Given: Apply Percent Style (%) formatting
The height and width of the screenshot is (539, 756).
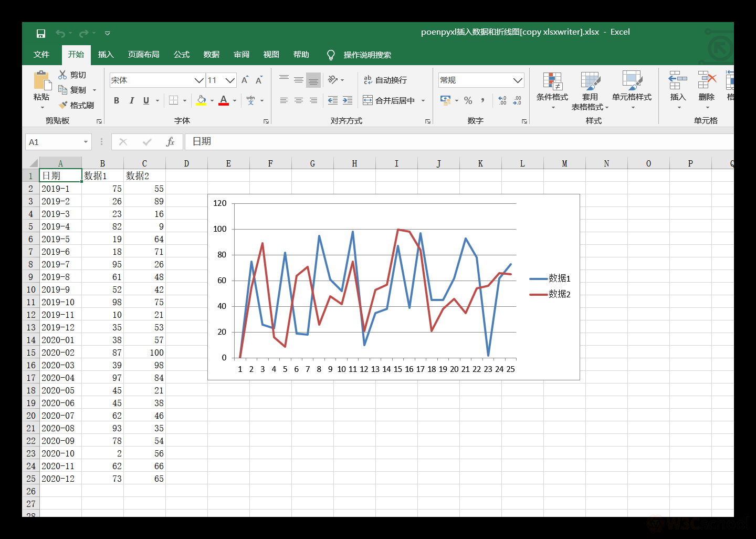Looking at the screenshot, I should (x=468, y=100).
